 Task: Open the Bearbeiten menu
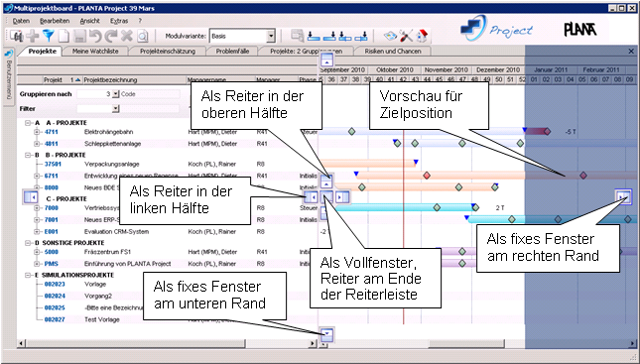[55, 21]
